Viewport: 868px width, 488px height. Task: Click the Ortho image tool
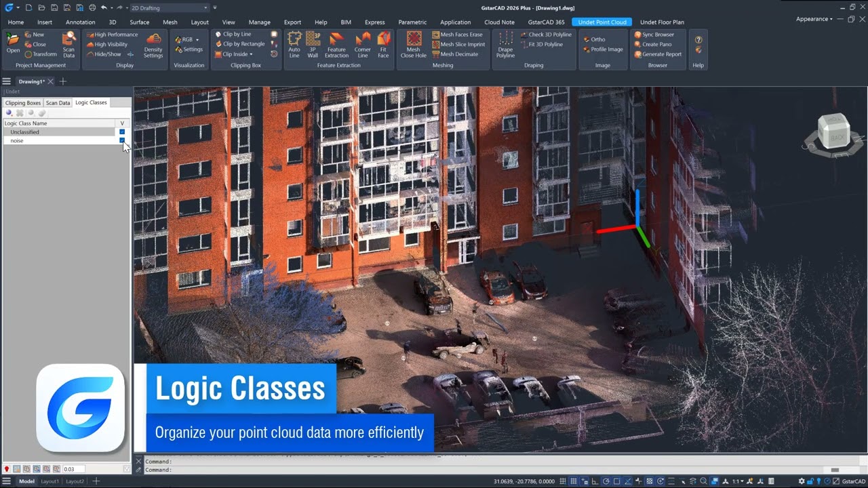(593, 39)
